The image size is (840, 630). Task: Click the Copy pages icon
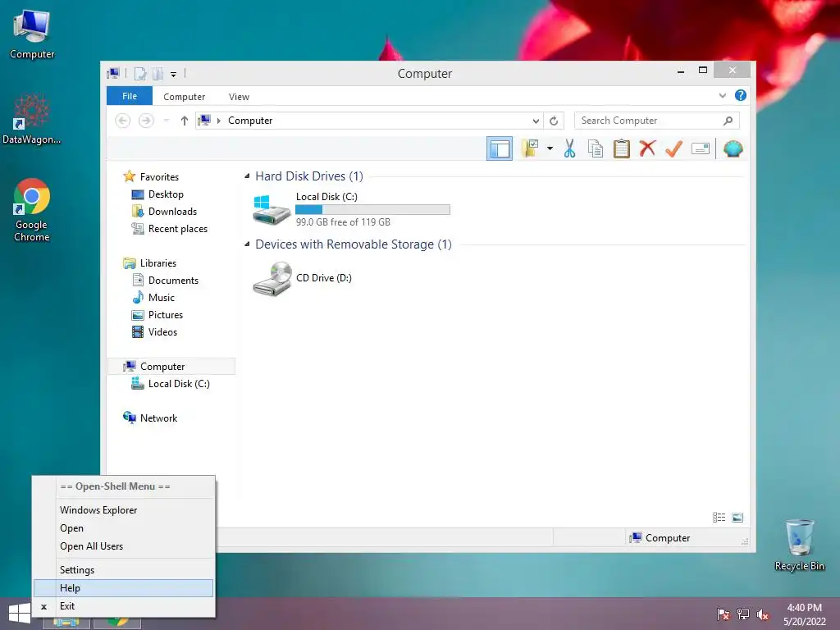[x=596, y=148]
